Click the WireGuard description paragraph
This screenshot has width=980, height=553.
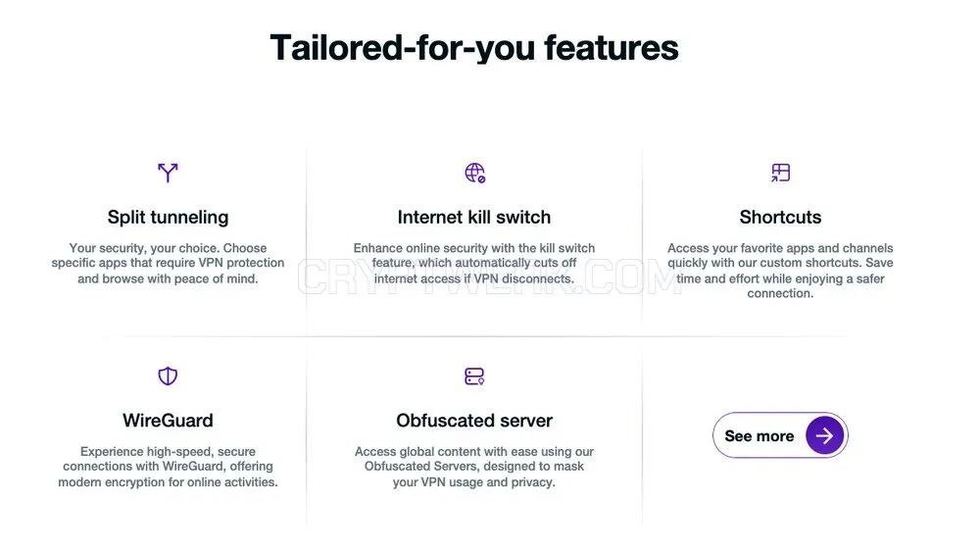coord(168,467)
